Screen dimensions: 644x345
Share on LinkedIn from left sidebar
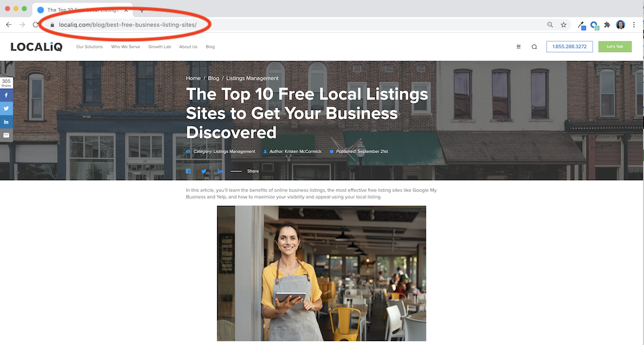tap(6, 122)
